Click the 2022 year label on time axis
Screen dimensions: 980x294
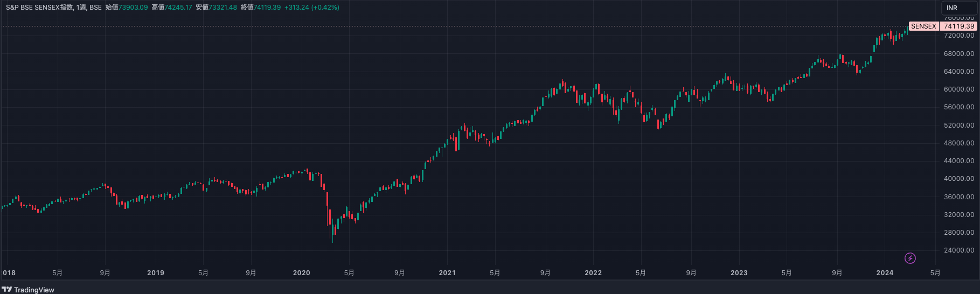pos(593,273)
